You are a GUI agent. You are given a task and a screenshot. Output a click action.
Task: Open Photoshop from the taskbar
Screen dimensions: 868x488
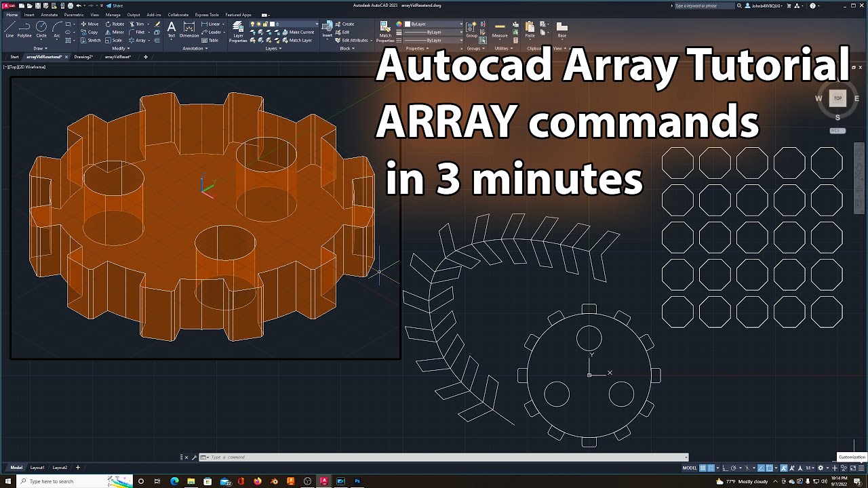pos(357,481)
